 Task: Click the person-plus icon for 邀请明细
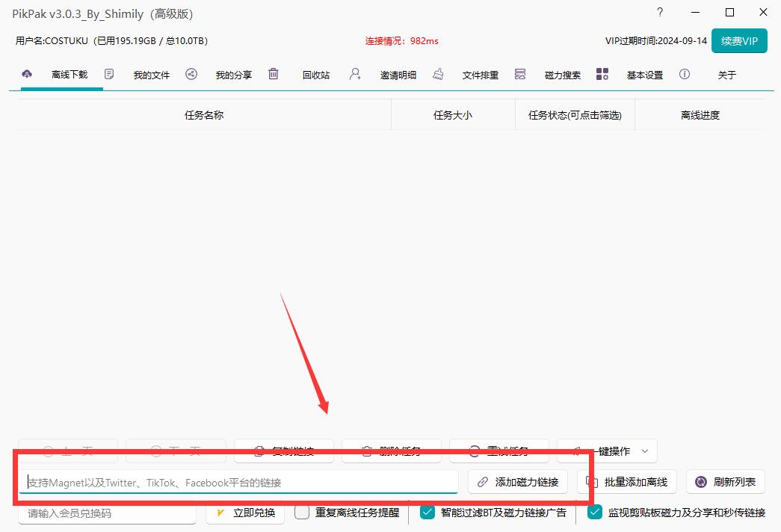click(355, 74)
